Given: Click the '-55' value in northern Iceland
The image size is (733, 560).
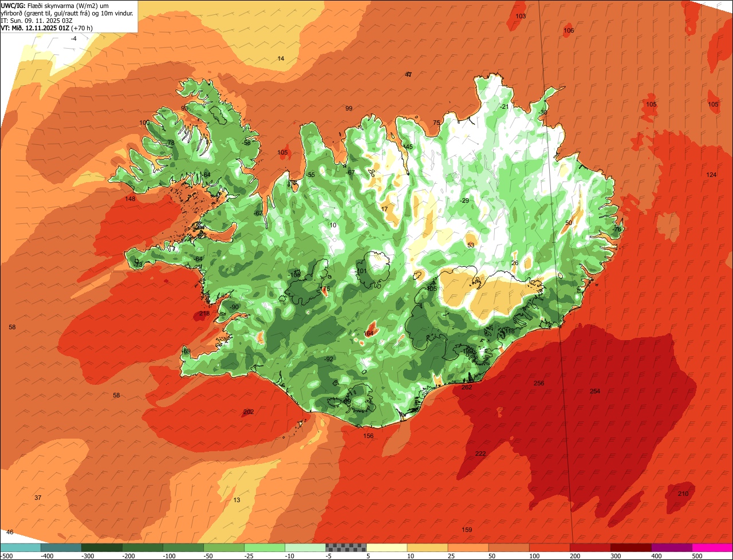Looking at the screenshot, I should (x=310, y=175).
